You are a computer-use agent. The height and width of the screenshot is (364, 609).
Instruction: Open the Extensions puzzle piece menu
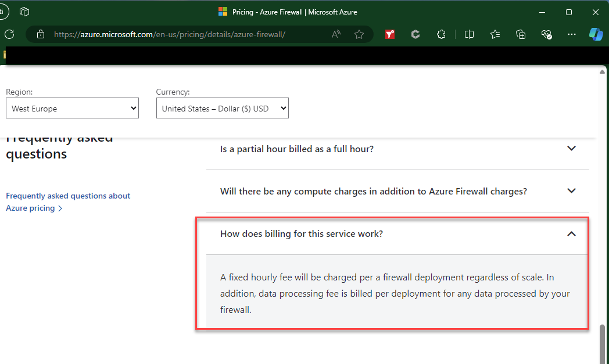pyautogui.click(x=441, y=34)
